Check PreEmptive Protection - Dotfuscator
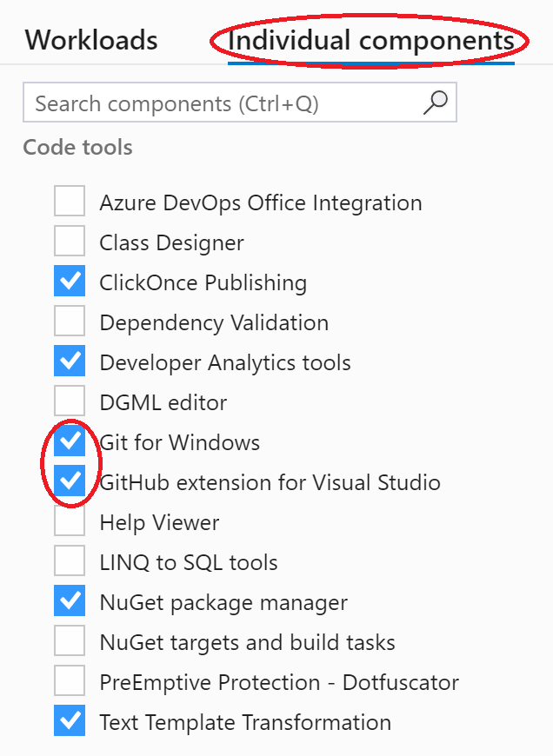Viewport: 553px width, 756px height. (x=70, y=682)
